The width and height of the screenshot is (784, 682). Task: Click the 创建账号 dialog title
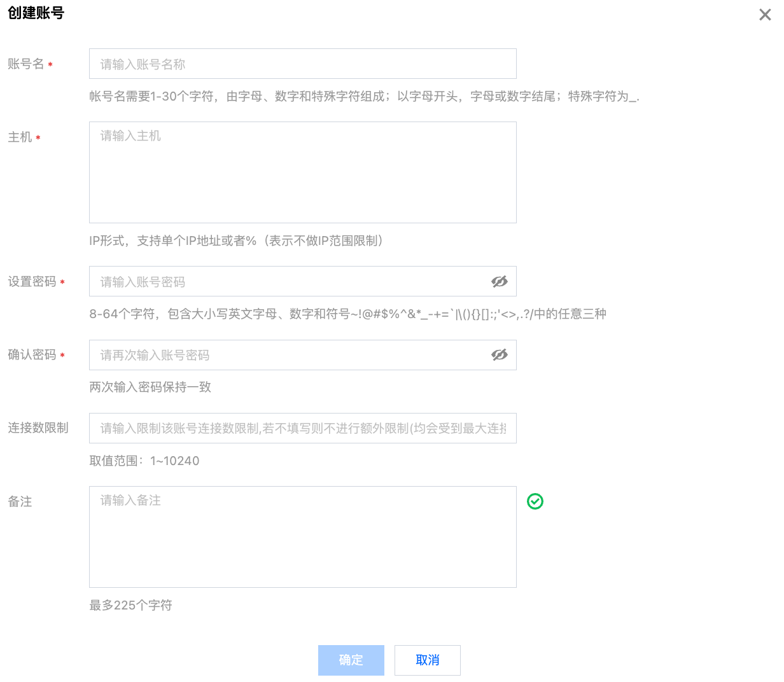(x=36, y=13)
